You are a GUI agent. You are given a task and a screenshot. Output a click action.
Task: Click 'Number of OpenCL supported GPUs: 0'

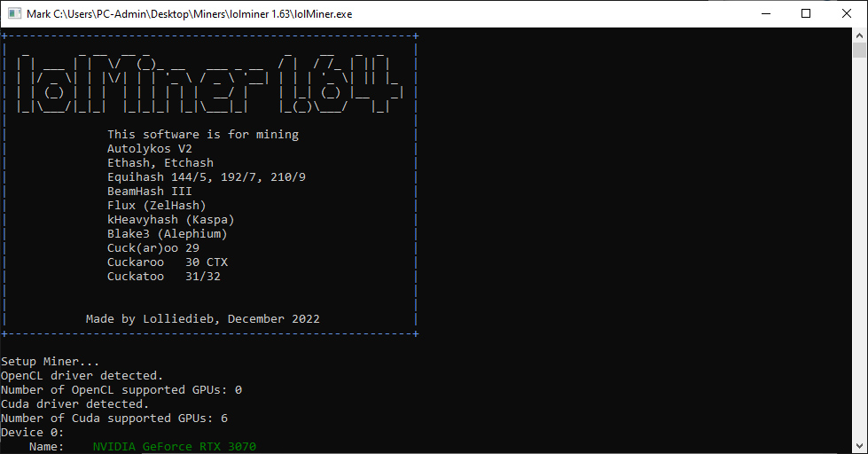click(121, 390)
